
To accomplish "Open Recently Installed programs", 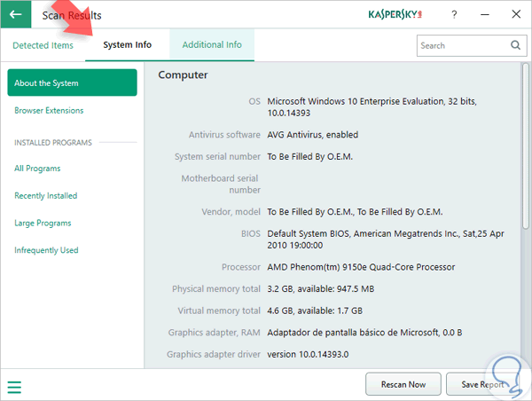I will pos(46,195).
